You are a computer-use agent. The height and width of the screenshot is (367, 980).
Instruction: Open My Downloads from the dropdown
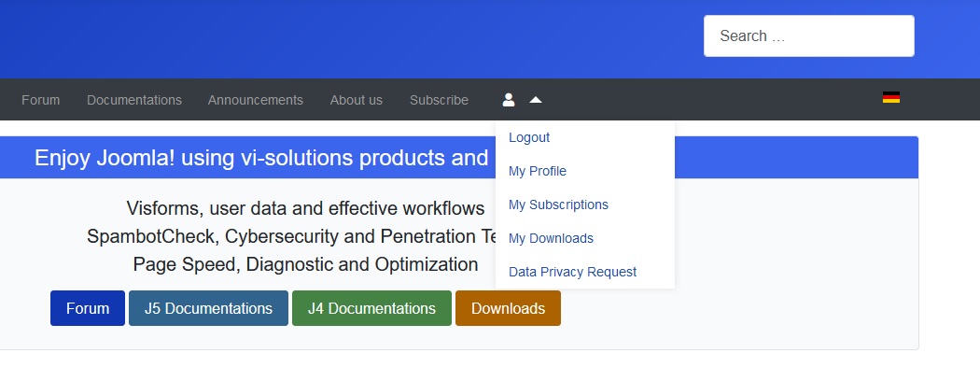(551, 238)
